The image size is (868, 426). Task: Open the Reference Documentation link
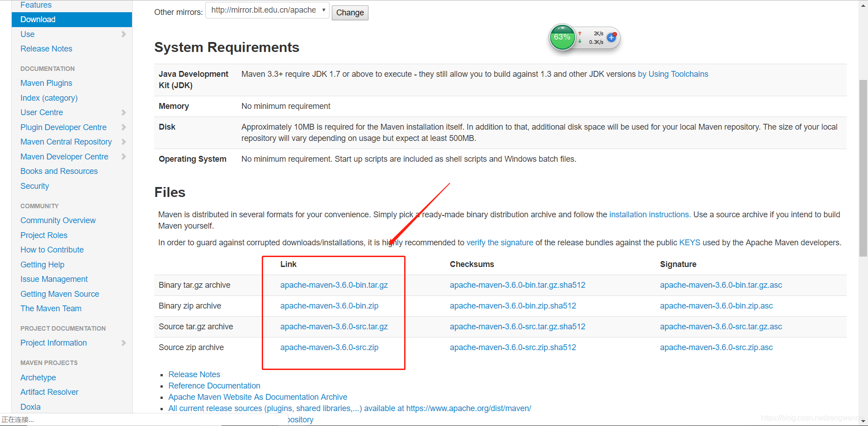tap(214, 386)
